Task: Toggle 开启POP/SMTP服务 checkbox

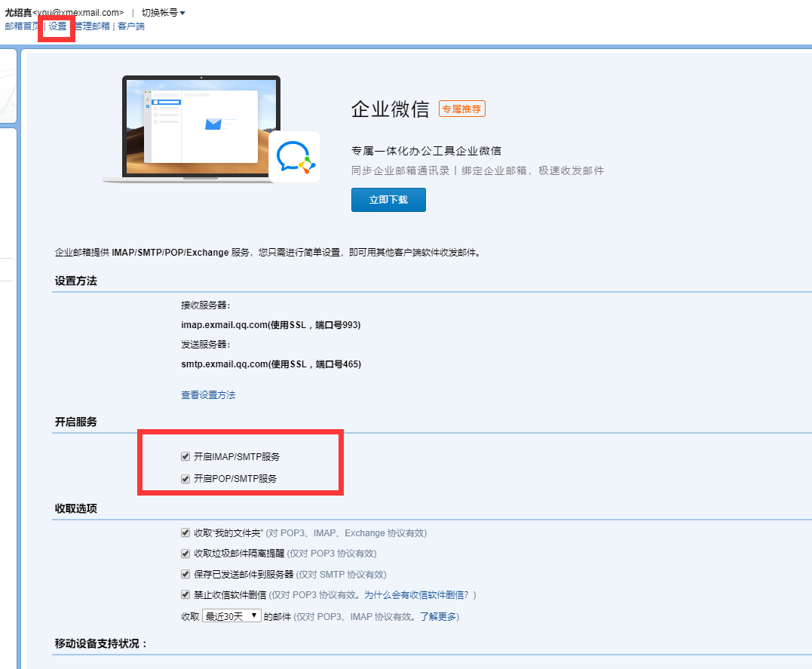Action: (x=185, y=479)
